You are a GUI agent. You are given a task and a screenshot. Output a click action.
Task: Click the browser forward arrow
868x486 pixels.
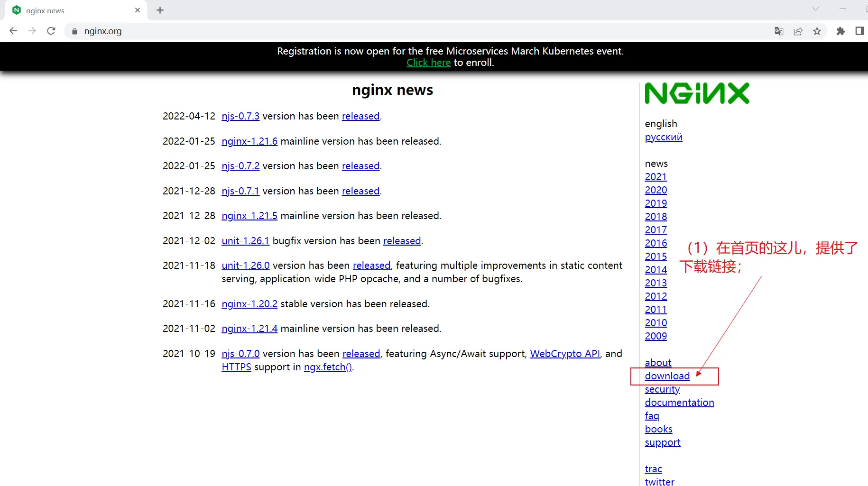[x=32, y=31]
